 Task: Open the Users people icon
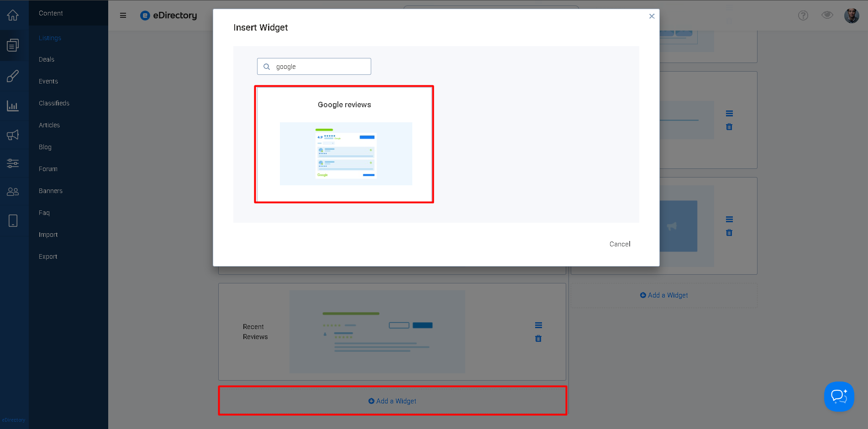pos(13,192)
